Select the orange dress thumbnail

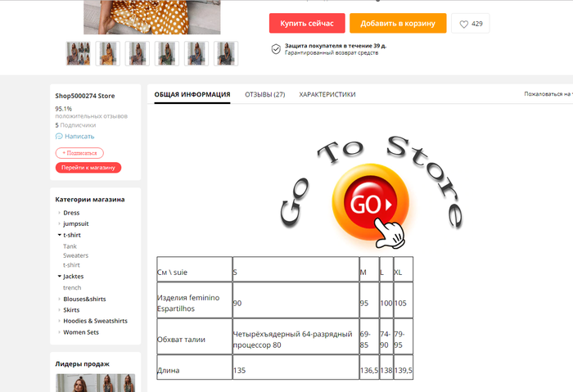[108, 54]
